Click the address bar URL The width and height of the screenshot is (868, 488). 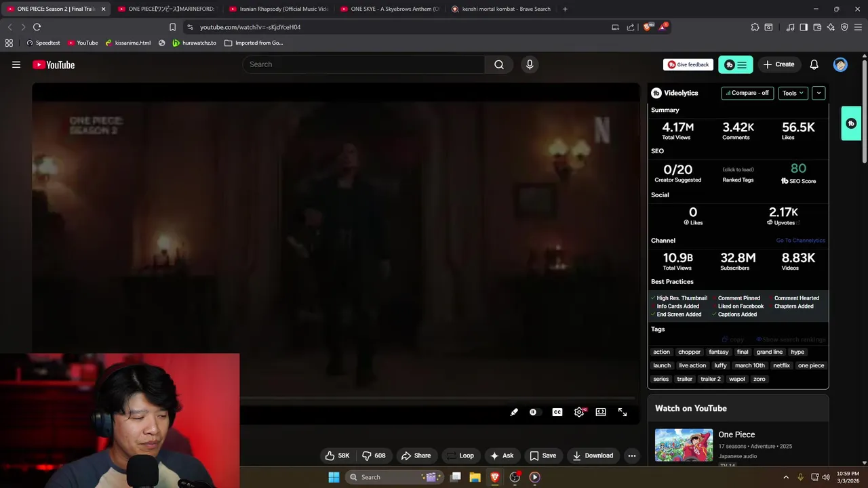(250, 27)
